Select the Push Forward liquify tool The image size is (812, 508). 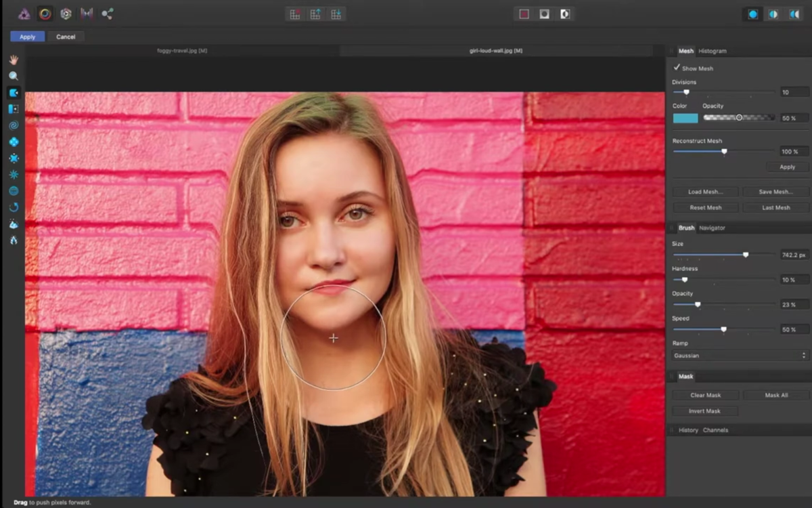pyautogui.click(x=14, y=92)
